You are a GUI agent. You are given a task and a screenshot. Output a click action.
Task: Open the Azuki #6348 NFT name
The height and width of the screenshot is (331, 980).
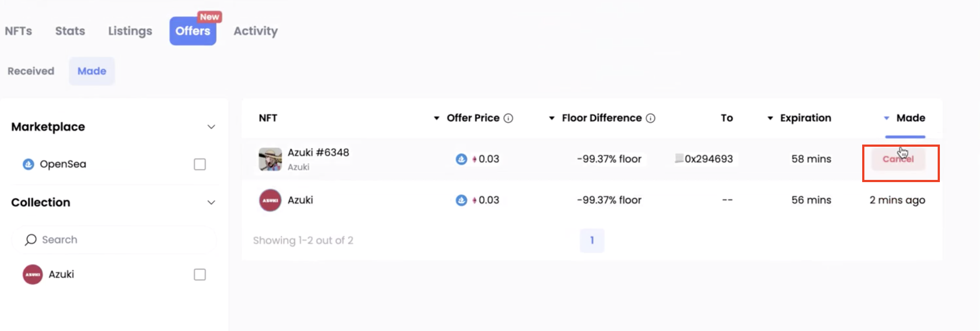pyautogui.click(x=318, y=152)
